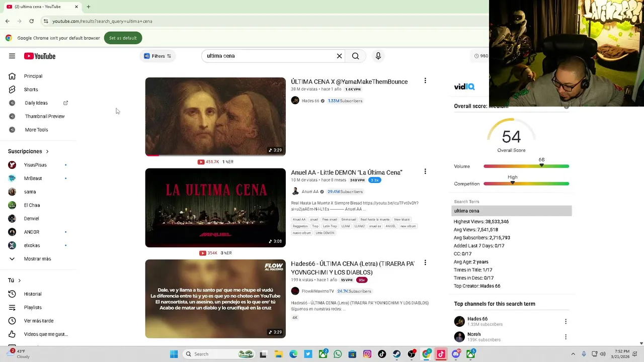Image resolution: width=644 pixels, height=362 pixels.
Task: Open options for ÚLTIMA CENA X video
Action: 425,80
